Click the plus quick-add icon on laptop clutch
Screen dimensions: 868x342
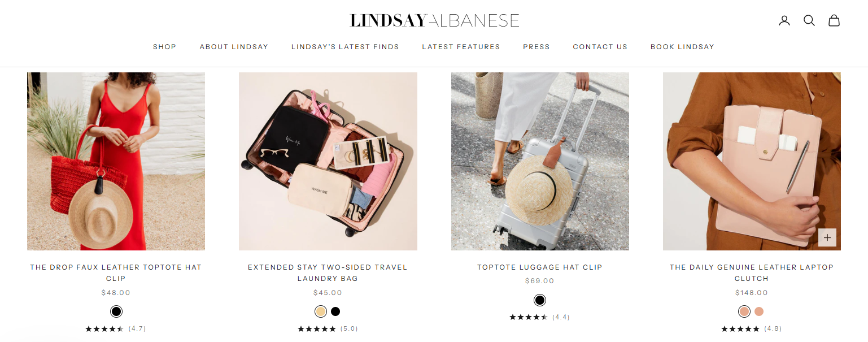(827, 237)
